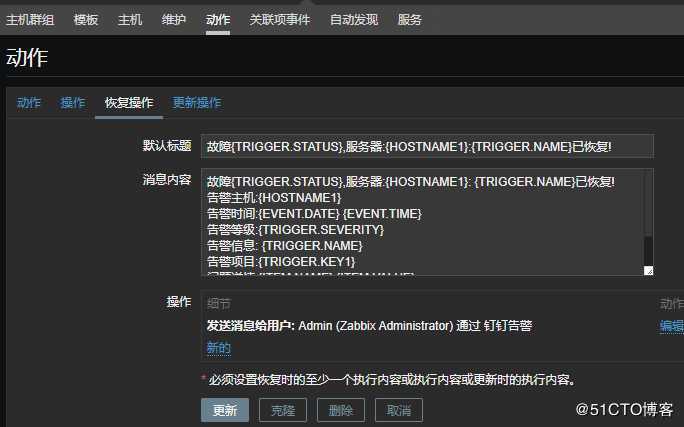Click the 更新 button
684x427 pixels.
pos(225,410)
